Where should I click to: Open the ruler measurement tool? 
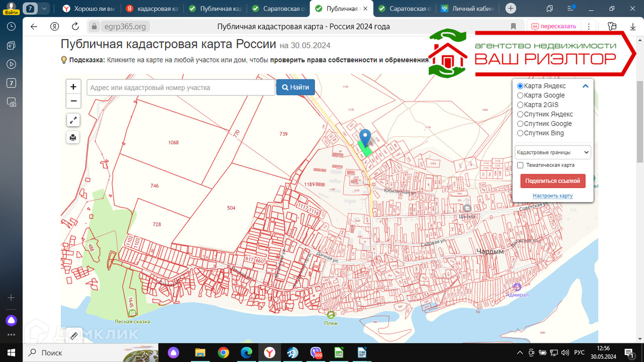pos(73,336)
